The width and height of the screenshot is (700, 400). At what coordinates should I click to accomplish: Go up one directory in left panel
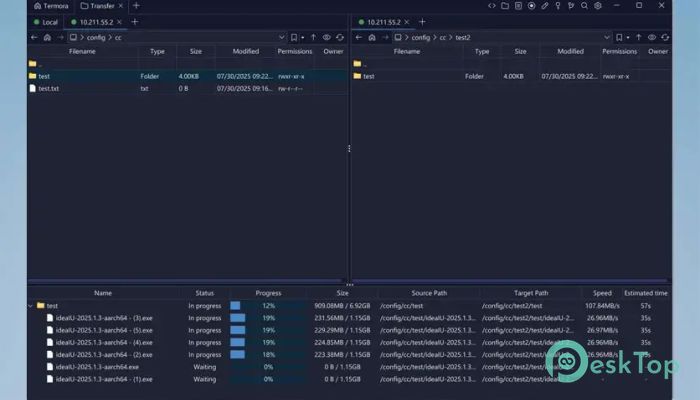313,38
